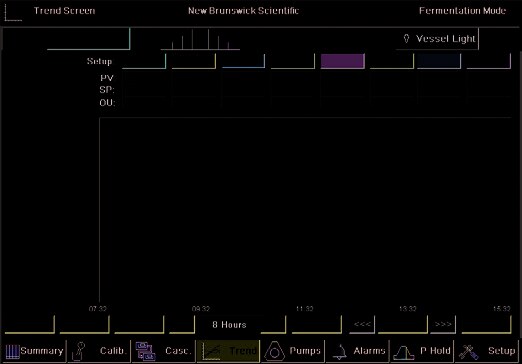Click the 07:32 time axis label
Image resolution: width=522 pixels, height=364 pixels.
[x=97, y=309]
